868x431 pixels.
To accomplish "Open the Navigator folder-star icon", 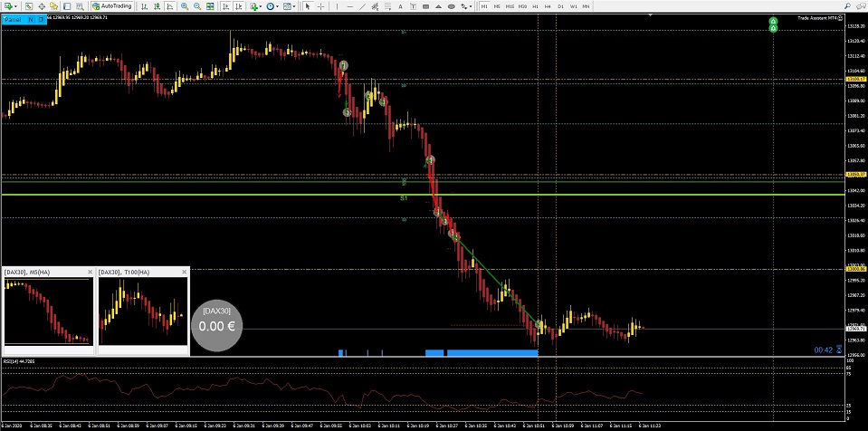I will (53, 6).
